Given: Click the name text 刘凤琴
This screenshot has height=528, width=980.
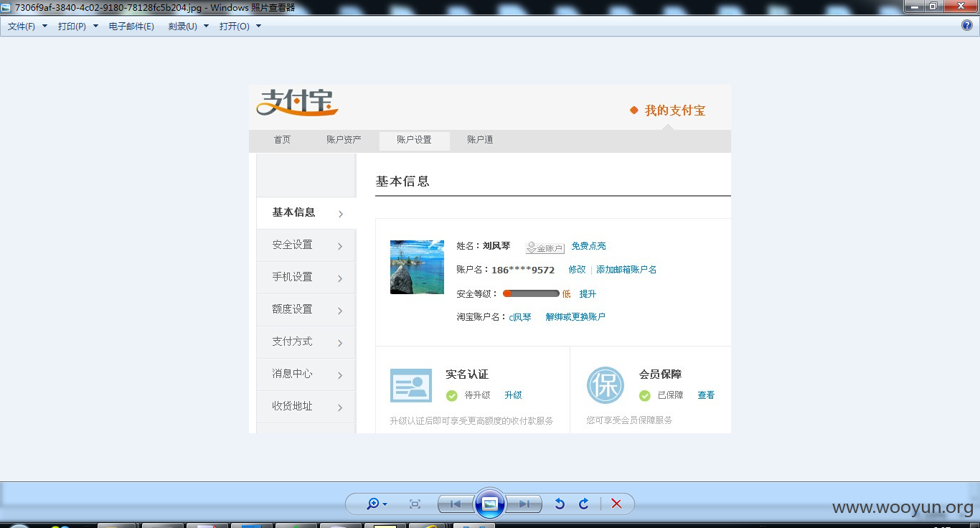Looking at the screenshot, I should point(496,246).
